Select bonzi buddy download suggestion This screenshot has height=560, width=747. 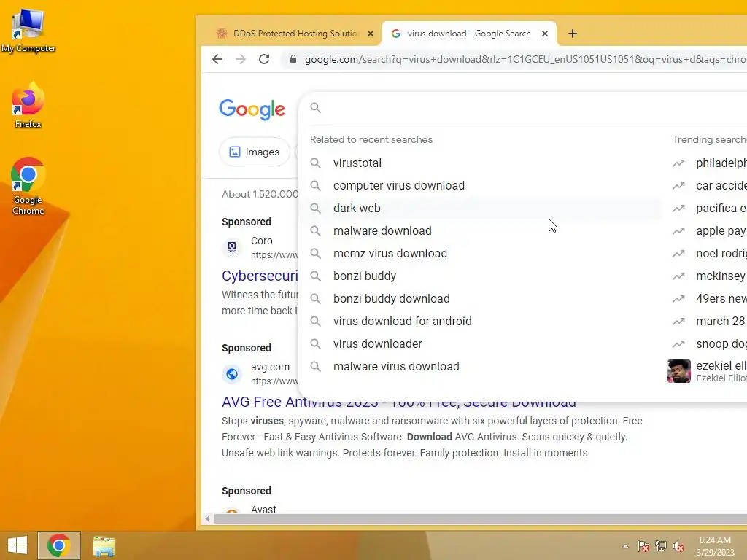(x=480, y=298)
